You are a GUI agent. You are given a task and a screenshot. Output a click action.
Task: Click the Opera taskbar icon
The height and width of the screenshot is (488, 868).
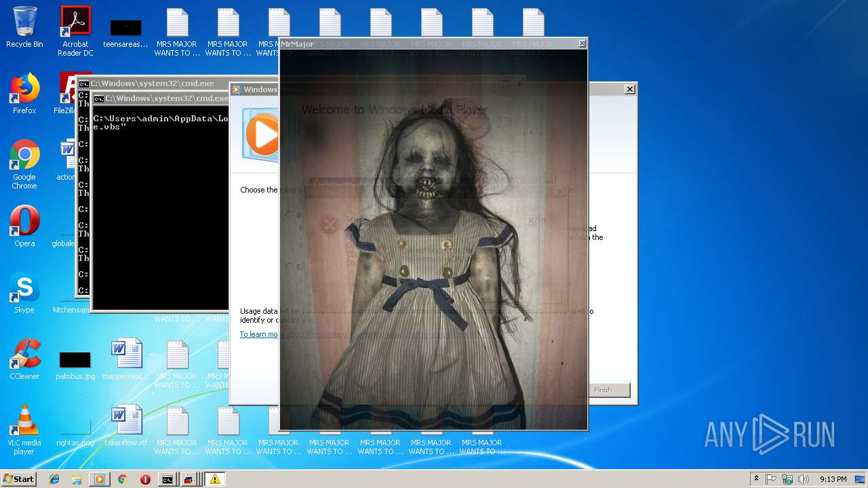145,479
